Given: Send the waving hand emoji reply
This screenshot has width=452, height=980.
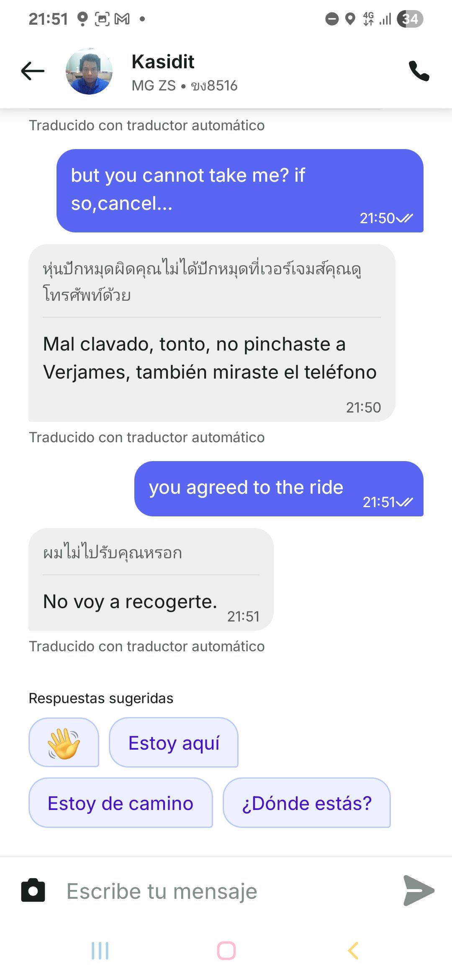Looking at the screenshot, I should click(64, 743).
